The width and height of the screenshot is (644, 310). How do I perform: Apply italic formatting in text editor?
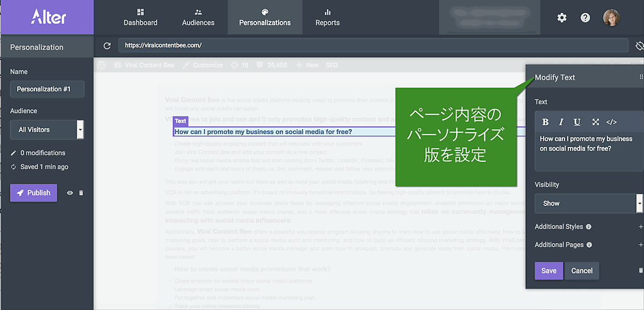tap(561, 122)
